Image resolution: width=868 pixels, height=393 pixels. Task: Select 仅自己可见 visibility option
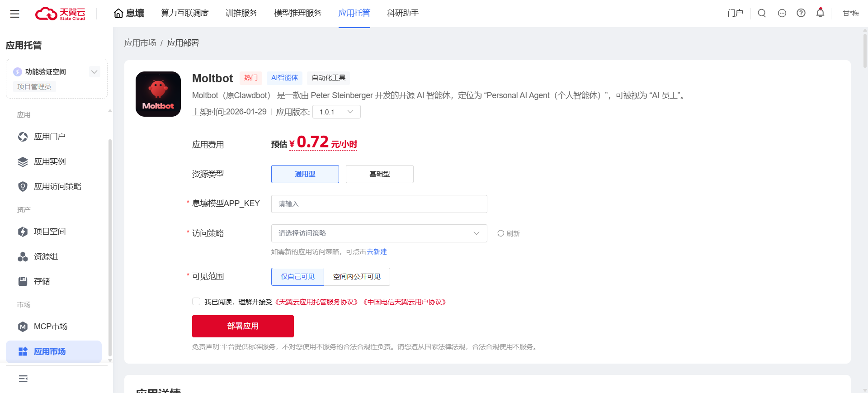[x=297, y=277]
